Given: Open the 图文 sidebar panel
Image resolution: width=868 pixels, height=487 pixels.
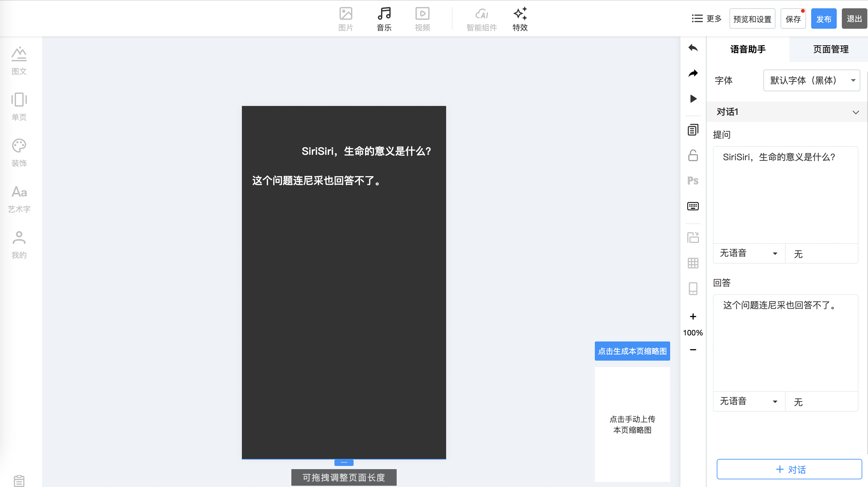Looking at the screenshot, I should (19, 61).
